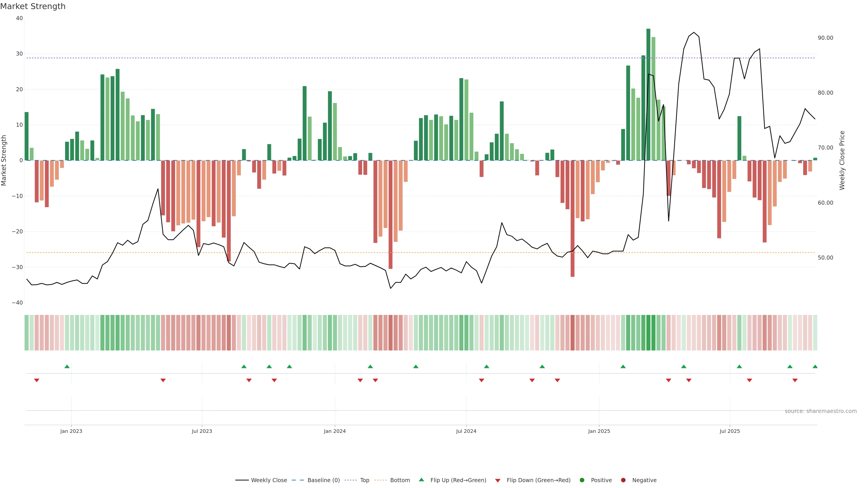Click the Jul 2025 x-axis label
This screenshot has width=868, height=488.
pyautogui.click(x=729, y=431)
